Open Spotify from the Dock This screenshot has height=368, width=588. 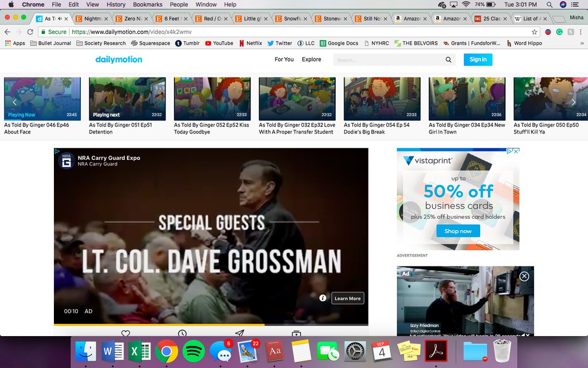point(194,351)
